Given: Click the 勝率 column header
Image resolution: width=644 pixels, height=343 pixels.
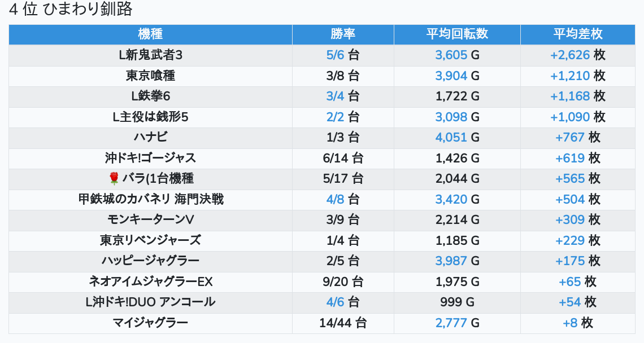Looking at the screenshot, I should (x=343, y=34).
